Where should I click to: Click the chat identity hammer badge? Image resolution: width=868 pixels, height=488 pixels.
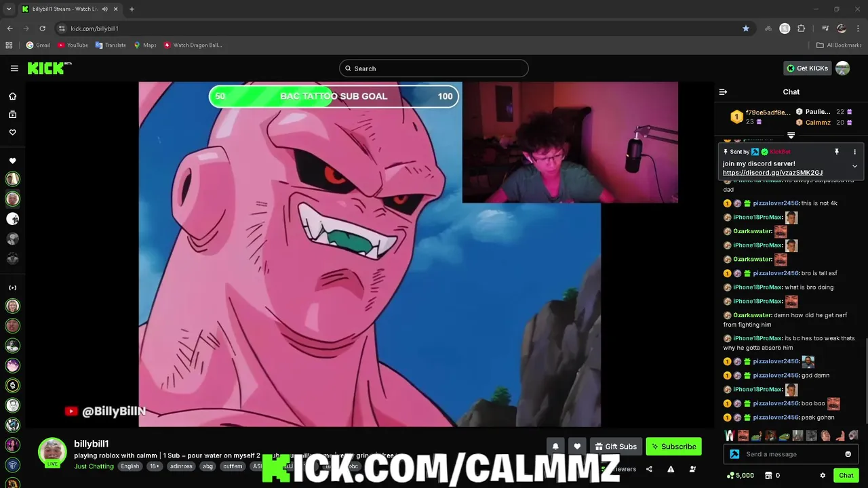click(734, 454)
